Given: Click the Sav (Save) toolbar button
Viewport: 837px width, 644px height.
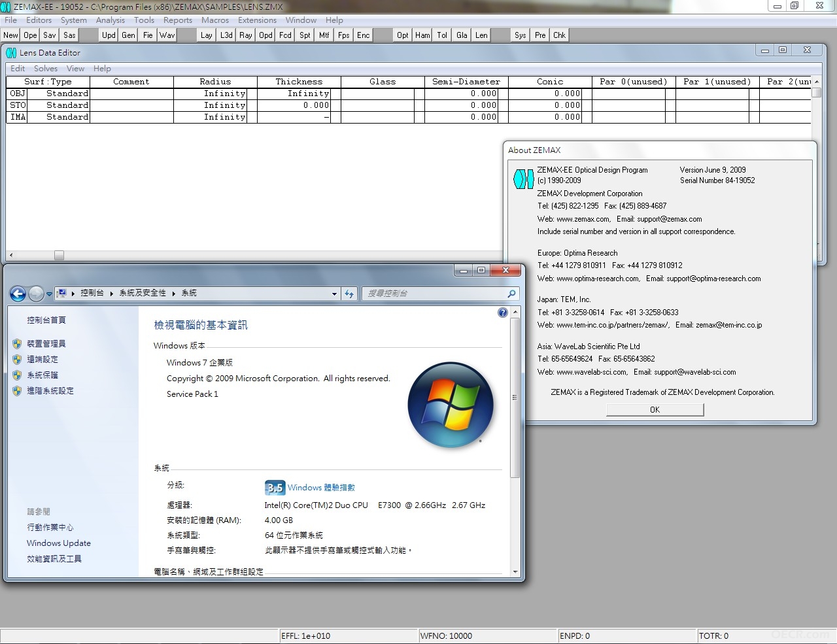Looking at the screenshot, I should click(x=50, y=35).
